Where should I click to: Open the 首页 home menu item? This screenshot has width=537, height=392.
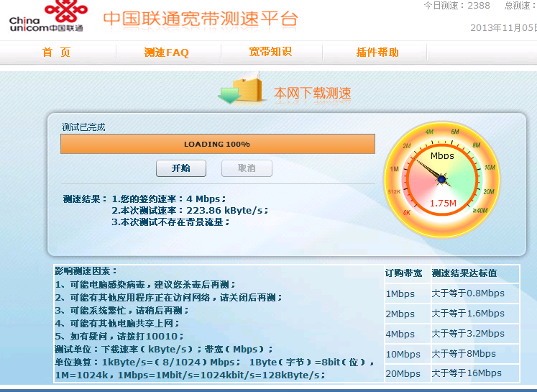pos(57,53)
